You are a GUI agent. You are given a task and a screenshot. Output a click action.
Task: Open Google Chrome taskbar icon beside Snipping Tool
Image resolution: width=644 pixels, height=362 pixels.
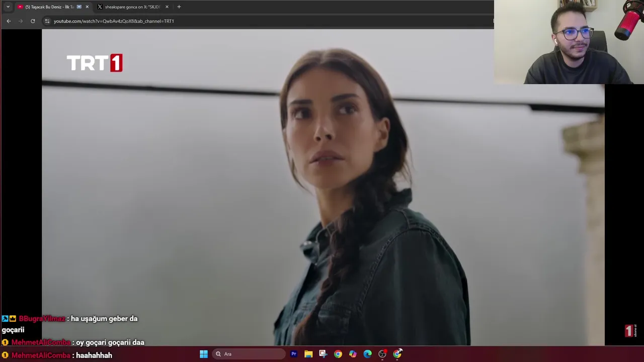pos(338,354)
